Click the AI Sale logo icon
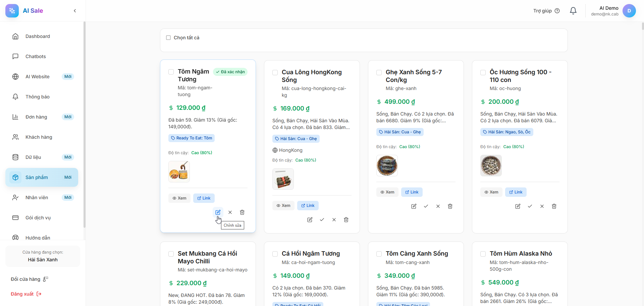Screen dimensions: 644x306 point(12,11)
